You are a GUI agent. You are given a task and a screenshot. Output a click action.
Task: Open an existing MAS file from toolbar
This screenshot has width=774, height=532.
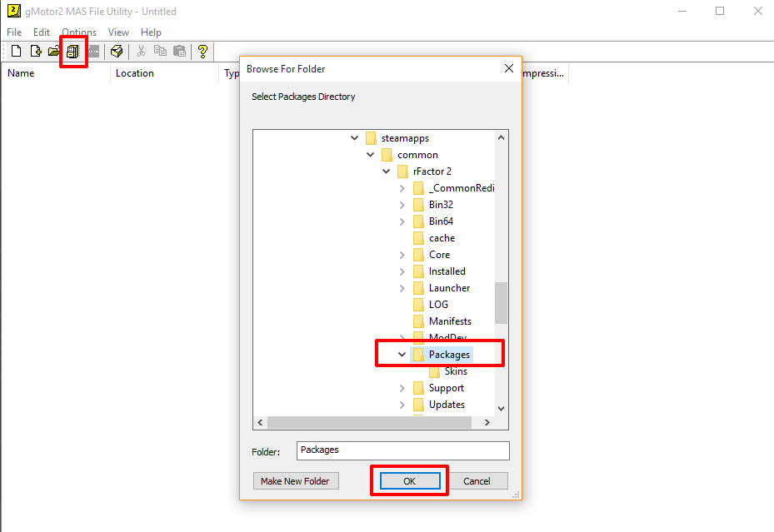tap(54, 51)
